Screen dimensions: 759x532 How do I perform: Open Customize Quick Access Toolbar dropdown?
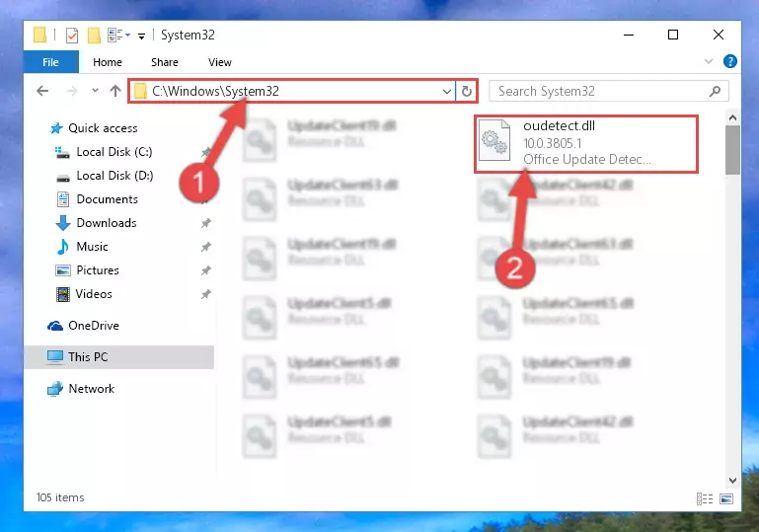(x=141, y=36)
